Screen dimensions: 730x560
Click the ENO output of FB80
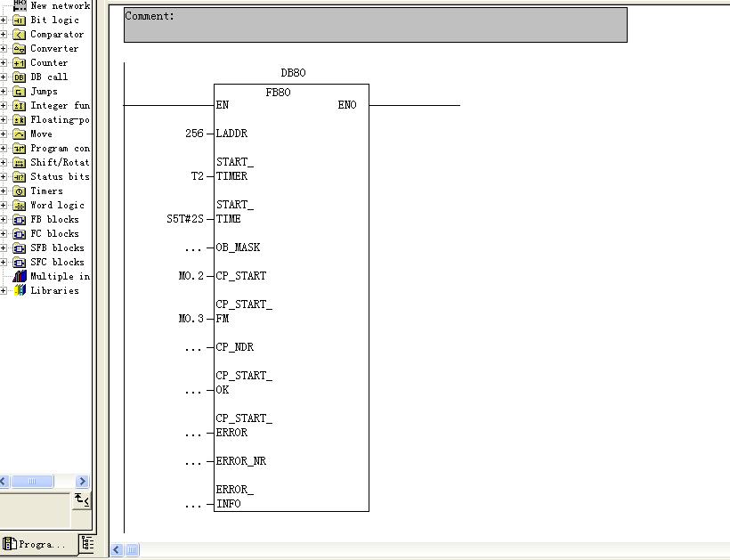pyautogui.click(x=347, y=105)
